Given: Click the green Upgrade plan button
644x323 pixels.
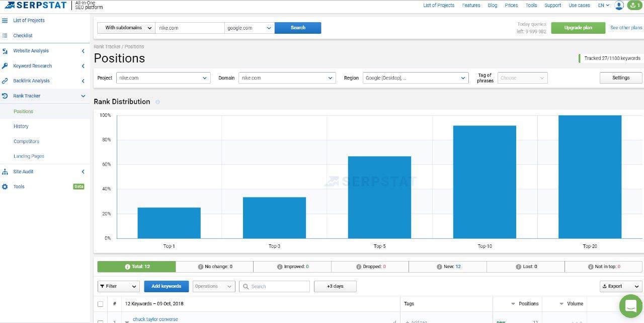Looking at the screenshot, I should [x=578, y=28].
